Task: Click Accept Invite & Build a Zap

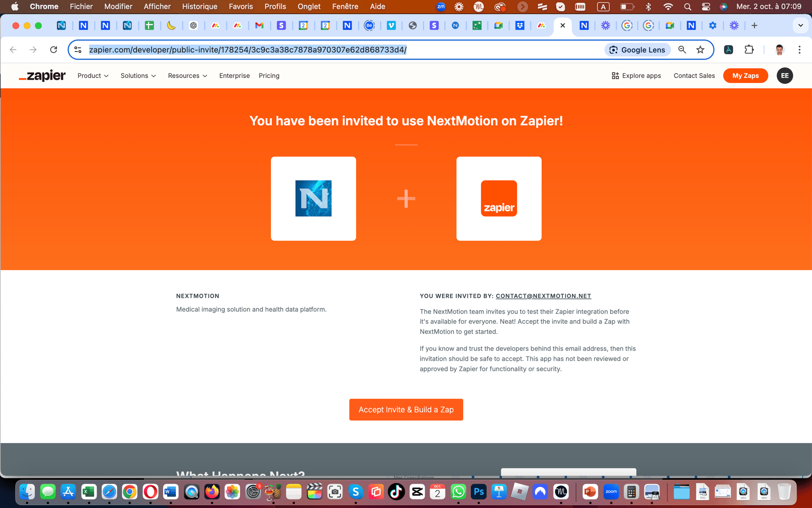Action: [406, 410]
